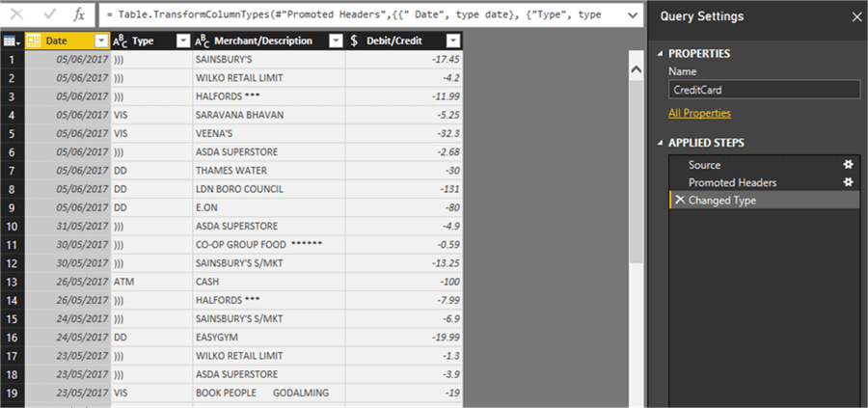Screen dimensions: 868x408
Task: Confirm formula with checkmark icon
Action: pyautogui.click(x=50, y=14)
